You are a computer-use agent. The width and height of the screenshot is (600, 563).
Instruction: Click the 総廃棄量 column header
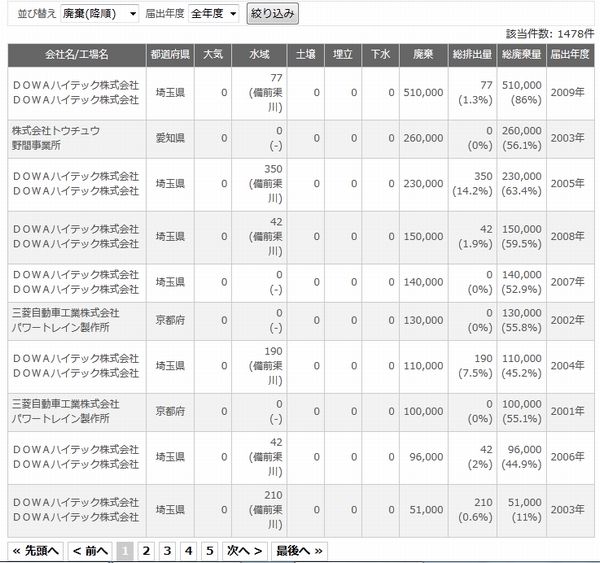521,55
